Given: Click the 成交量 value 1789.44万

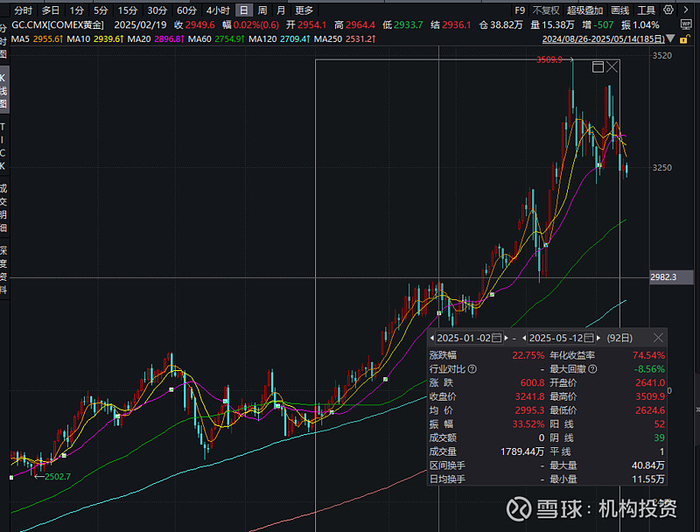Looking at the screenshot, I should click(x=522, y=452).
